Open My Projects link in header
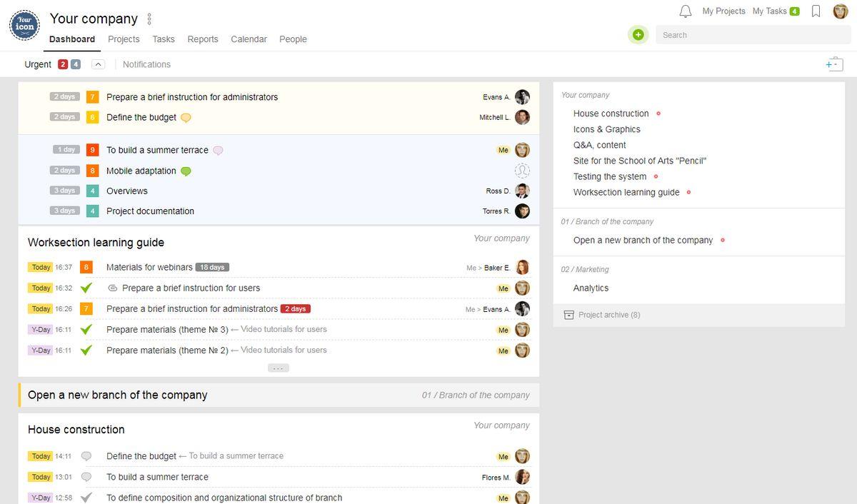857x504 pixels. click(723, 11)
